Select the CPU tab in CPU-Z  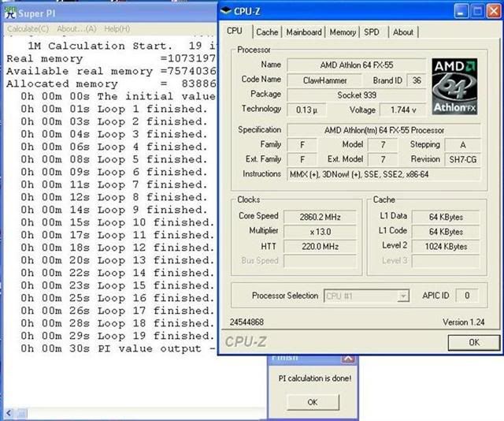(235, 32)
